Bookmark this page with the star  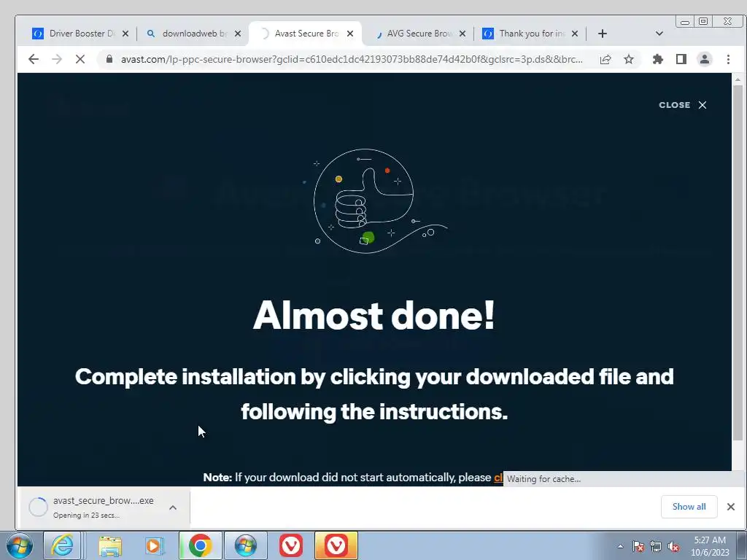[x=629, y=59]
